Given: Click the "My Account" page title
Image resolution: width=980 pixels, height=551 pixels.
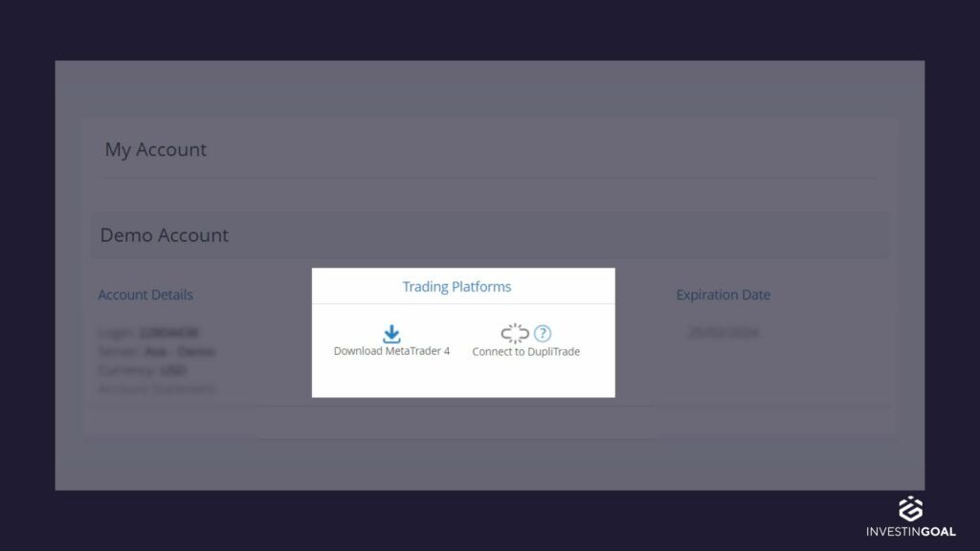Looking at the screenshot, I should click(x=156, y=150).
